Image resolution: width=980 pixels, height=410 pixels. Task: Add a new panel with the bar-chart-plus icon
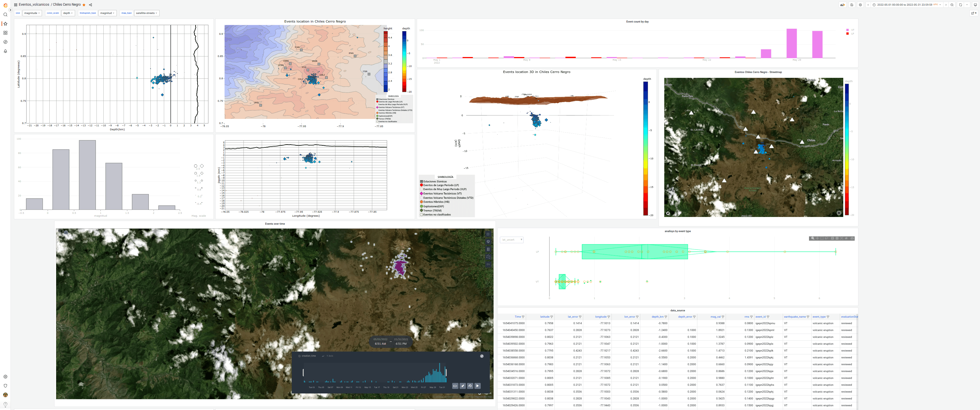point(842,5)
